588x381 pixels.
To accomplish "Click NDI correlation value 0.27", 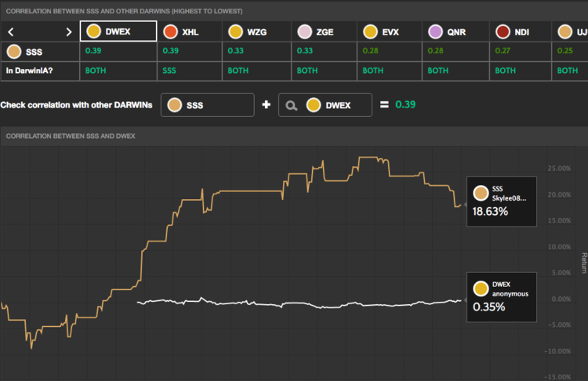I will click(x=503, y=51).
